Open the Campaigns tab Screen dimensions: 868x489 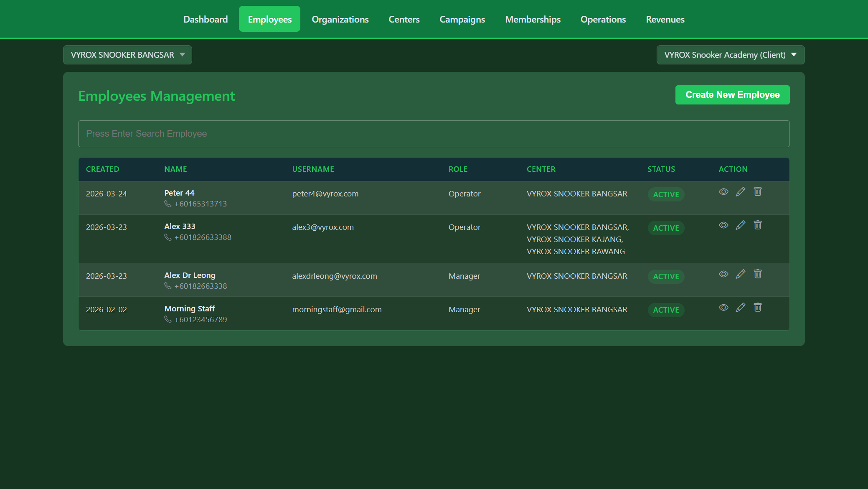point(462,19)
